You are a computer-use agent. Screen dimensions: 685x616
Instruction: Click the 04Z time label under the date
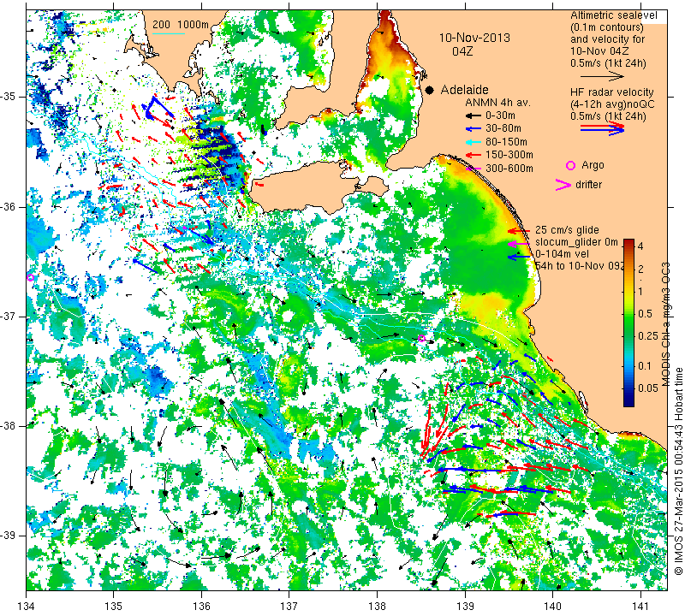tap(462, 51)
